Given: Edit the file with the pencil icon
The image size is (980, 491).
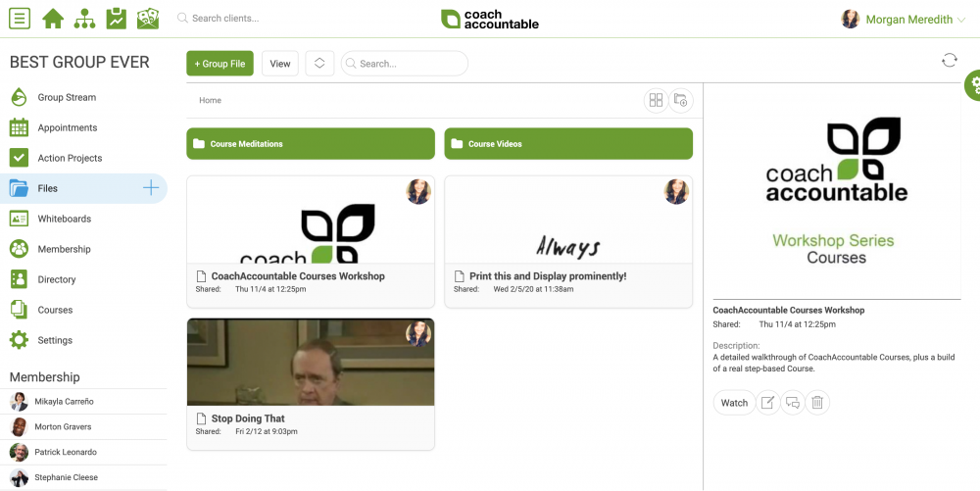Looking at the screenshot, I should [x=767, y=403].
